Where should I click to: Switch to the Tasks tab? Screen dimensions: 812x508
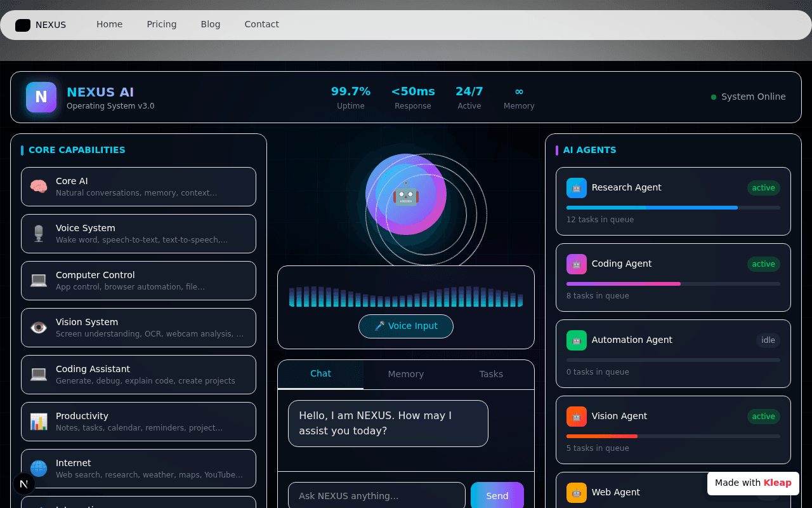click(x=491, y=375)
